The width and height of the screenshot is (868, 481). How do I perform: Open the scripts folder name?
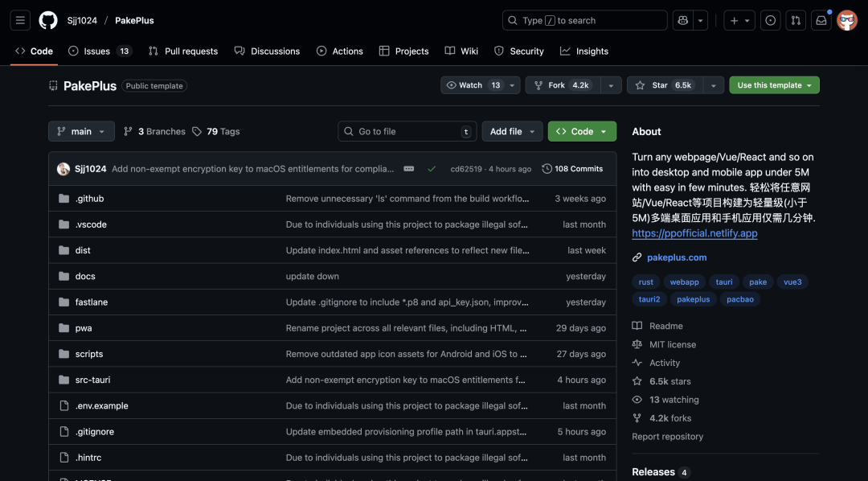coord(89,354)
